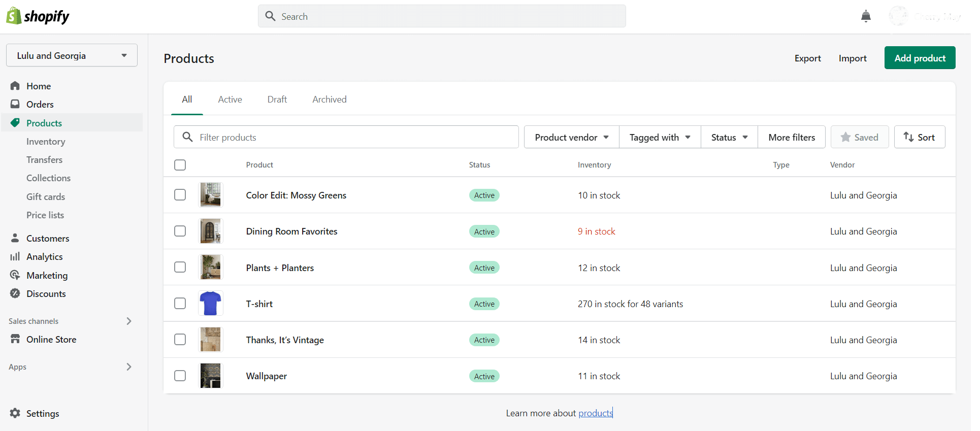Viewport: 980px width, 431px height.
Task: Click the Customers person icon
Action: [x=15, y=238]
